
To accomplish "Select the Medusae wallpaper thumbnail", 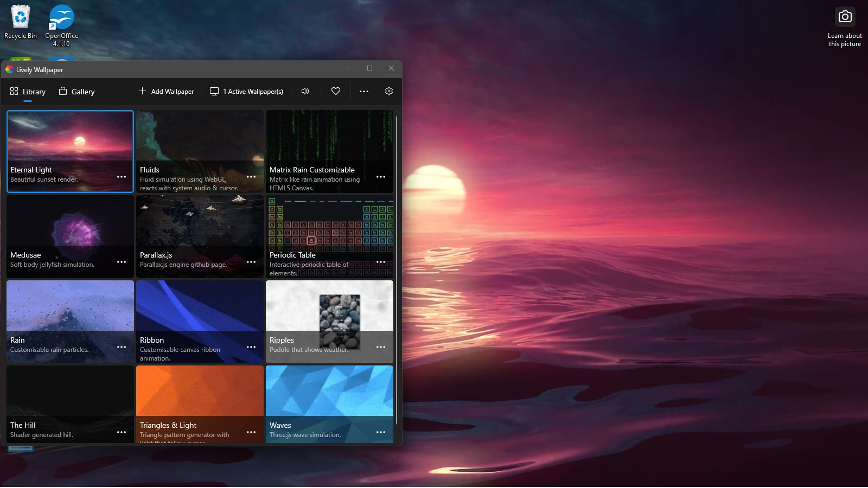I will [x=70, y=228].
